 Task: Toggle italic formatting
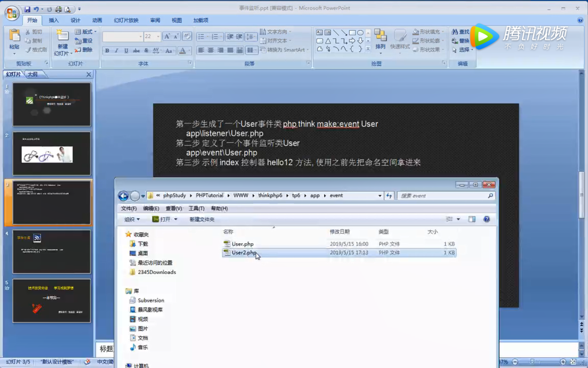117,51
